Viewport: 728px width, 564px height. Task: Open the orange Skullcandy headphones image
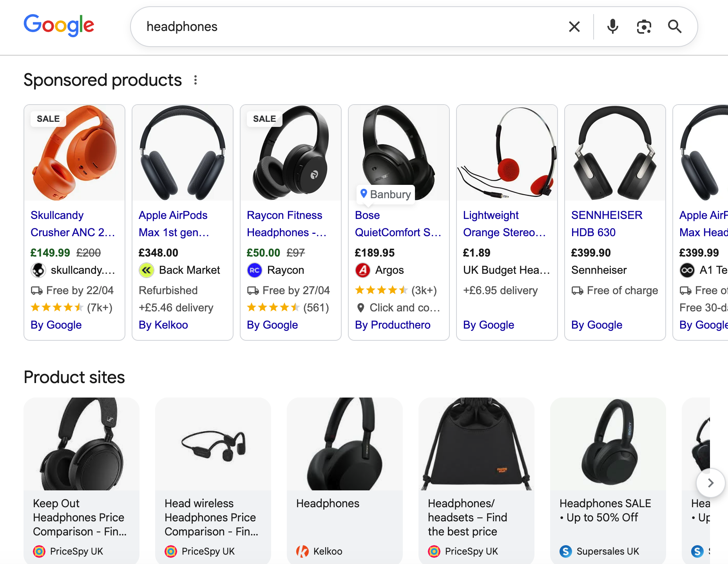74,153
